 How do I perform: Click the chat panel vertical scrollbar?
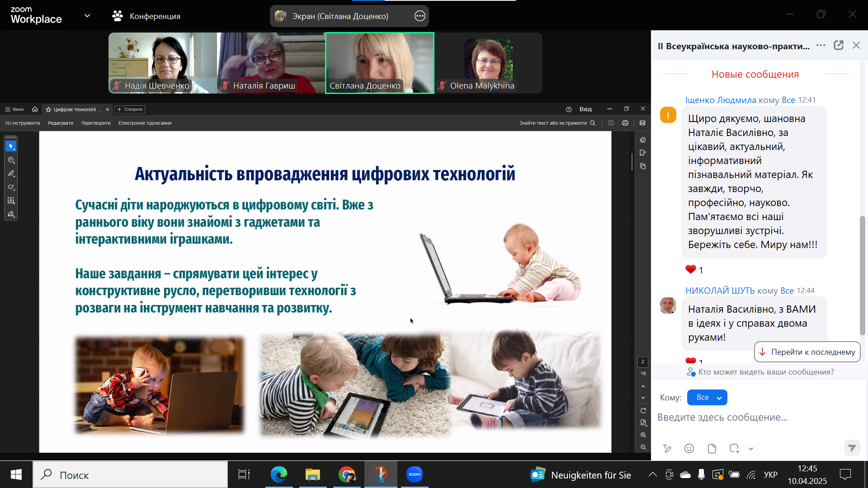click(863, 276)
